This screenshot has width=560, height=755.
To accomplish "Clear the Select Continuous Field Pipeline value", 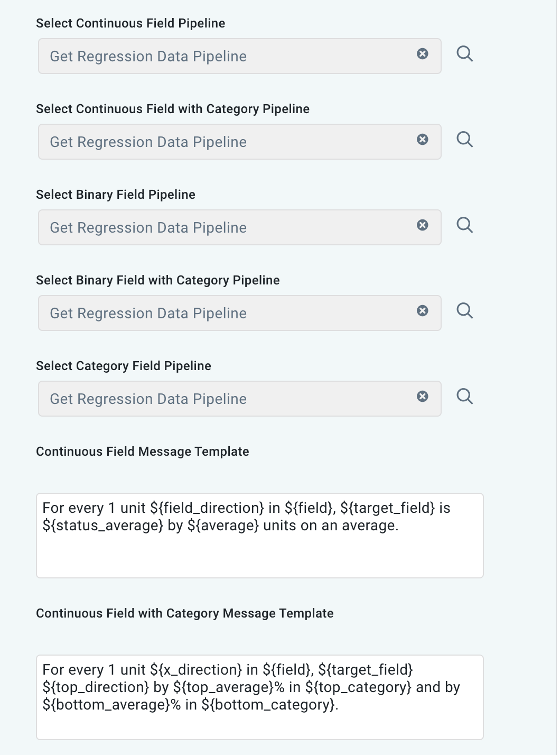I will click(423, 53).
